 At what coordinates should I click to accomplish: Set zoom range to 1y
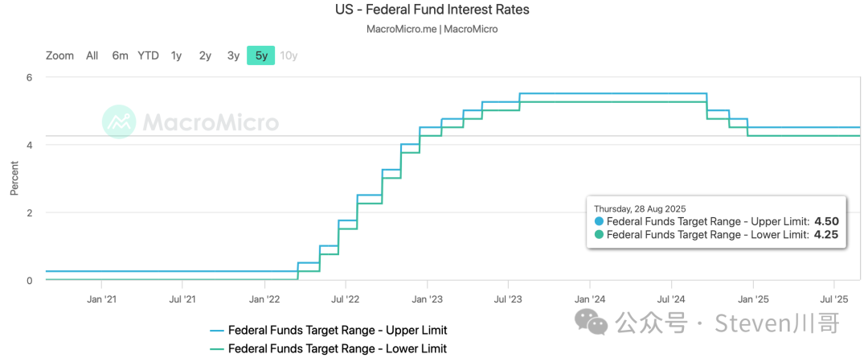tap(176, 56)
